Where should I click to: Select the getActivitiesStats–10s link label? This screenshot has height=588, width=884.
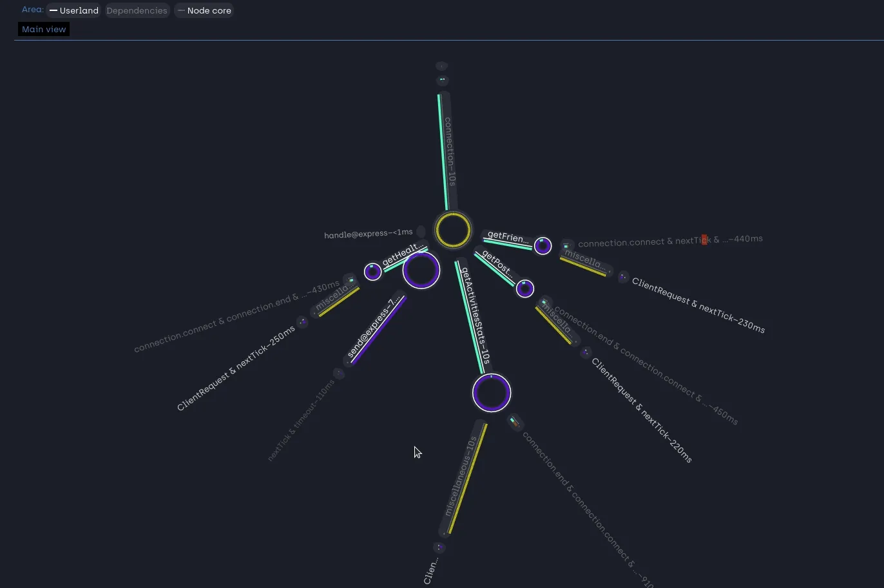click(476, 316)
